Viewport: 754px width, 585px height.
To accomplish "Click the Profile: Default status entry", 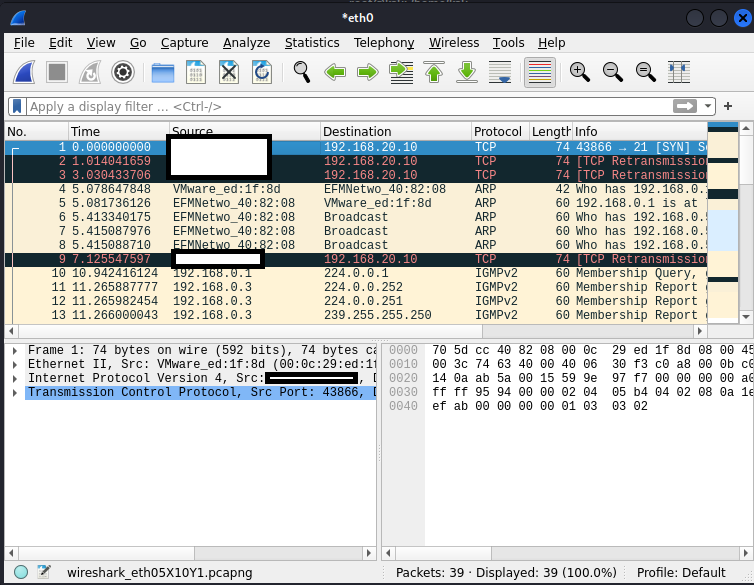I will pos(681,573).
